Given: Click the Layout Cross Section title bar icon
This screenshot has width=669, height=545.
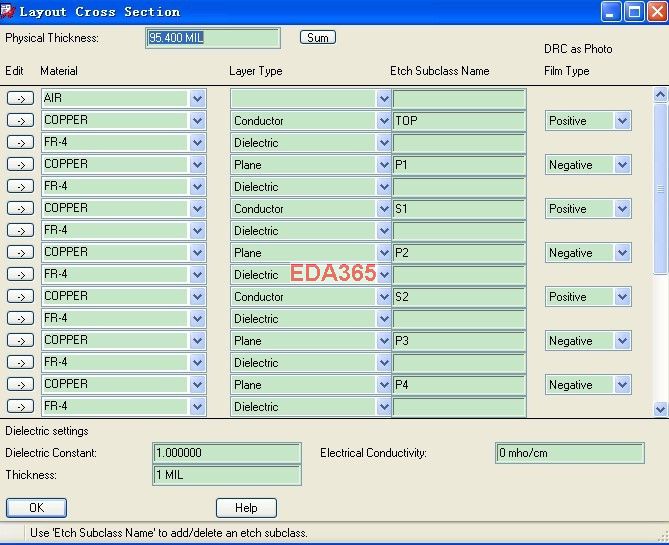Looking at the screenshot, I should (7, 12).
